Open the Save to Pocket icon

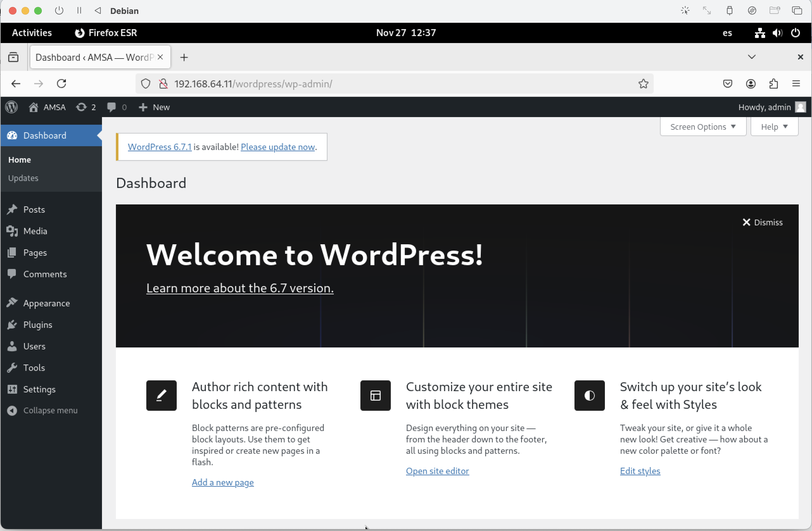click(x=727, y=84)
